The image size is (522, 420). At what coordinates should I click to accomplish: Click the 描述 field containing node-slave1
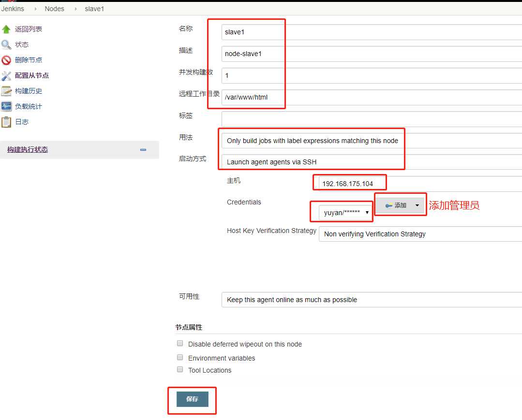(x=372, y=54)
